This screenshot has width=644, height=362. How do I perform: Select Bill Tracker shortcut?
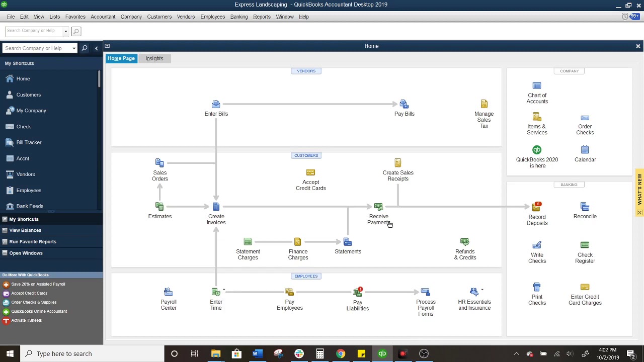(29, 142)
